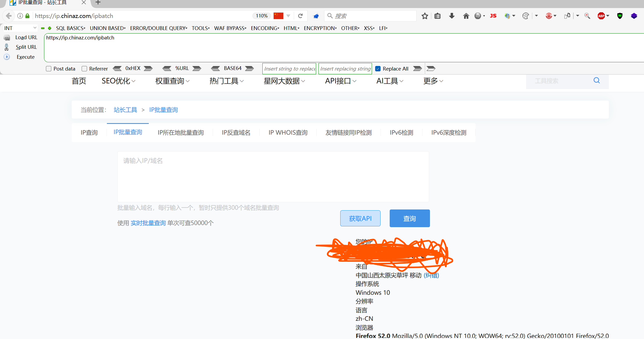The image size is (644, 339).
Task: Click the HackBar green minus icon
Action: pos(43,28)
